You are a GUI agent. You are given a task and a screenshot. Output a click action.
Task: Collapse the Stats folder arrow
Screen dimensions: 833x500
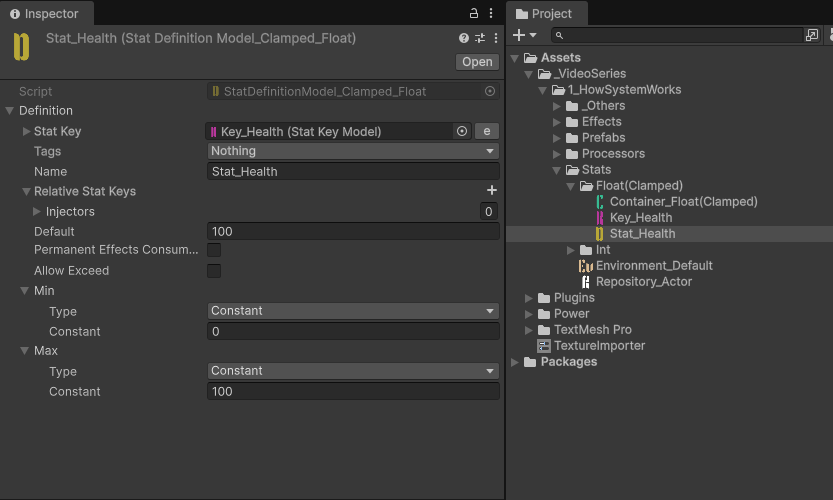pos(557,171)
